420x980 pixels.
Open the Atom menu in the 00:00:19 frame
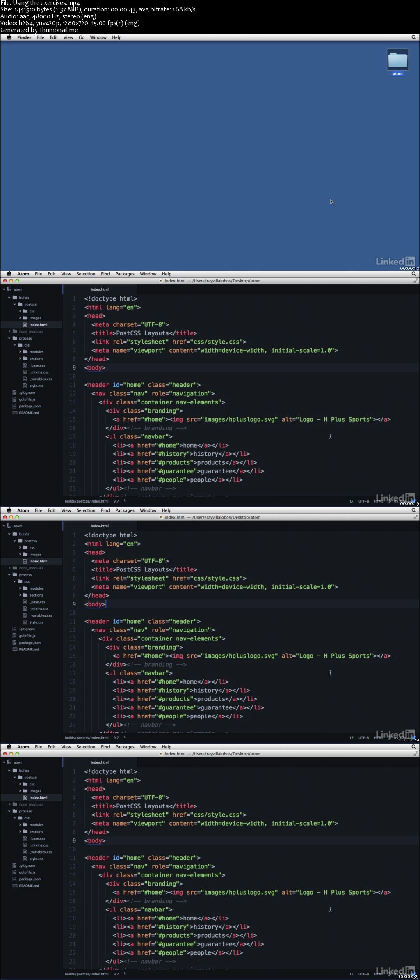(23, 274)
